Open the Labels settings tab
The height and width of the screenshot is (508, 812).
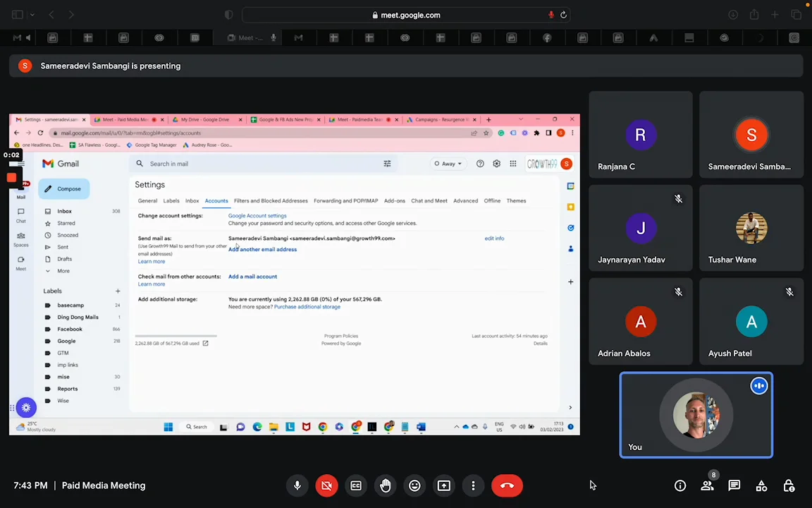pyautogui.click(x=171, y=200)
